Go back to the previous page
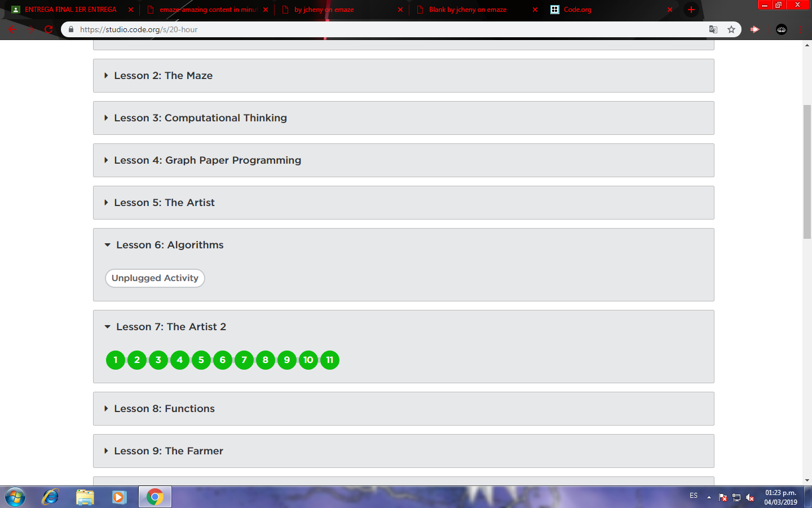Screen dimensions: 812x508 tap(12, 29)
